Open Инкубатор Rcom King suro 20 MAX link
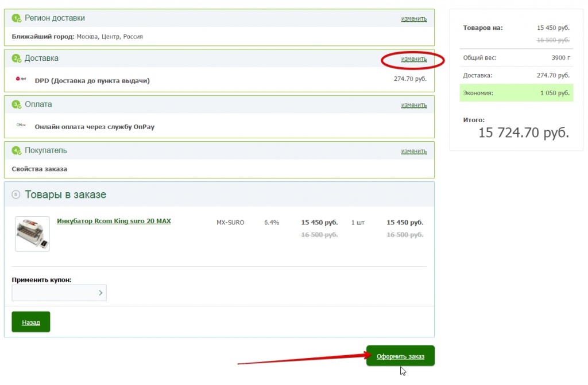Viewport: 588px width, 385px height. (x=114, y=221)
